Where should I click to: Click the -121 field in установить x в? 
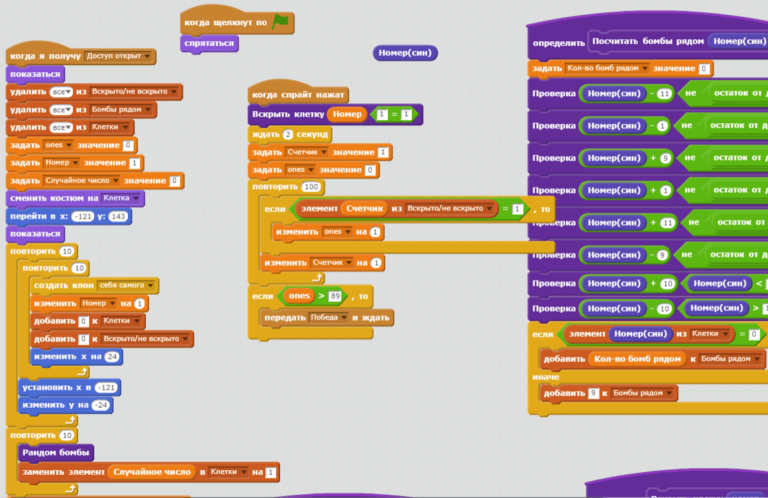[106, 388]
